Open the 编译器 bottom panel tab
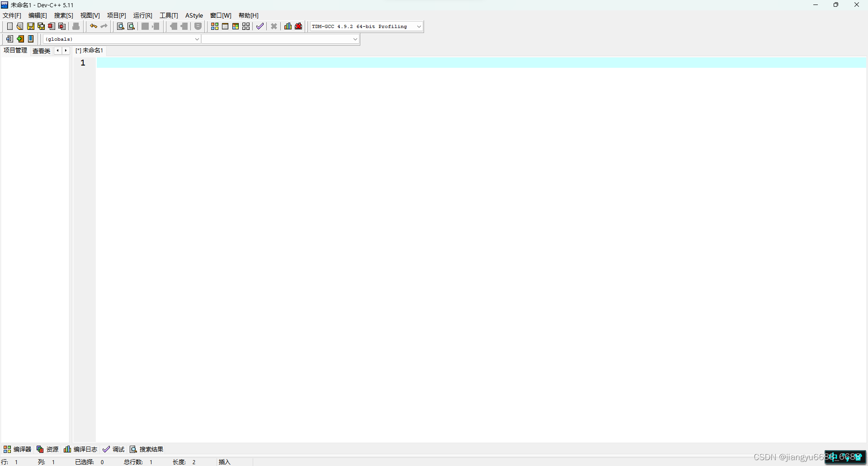The height and width of the screenshot is (466, 868). pos(17,449)
